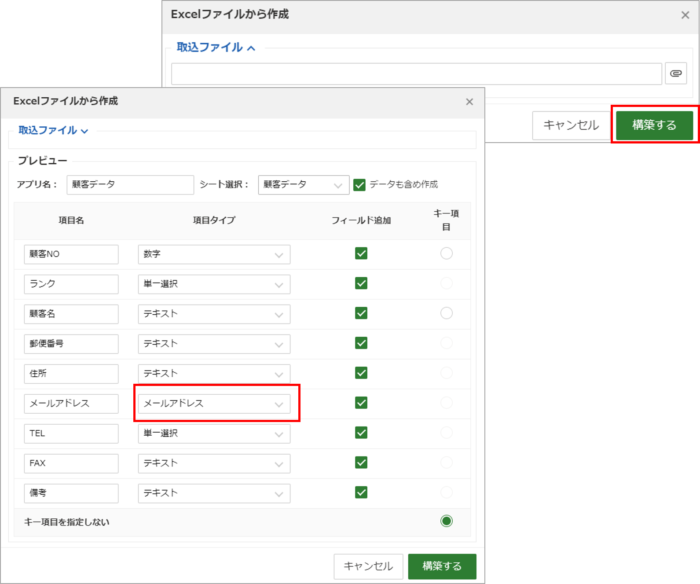Click the paperclip attach file icon

coord(675,73)
